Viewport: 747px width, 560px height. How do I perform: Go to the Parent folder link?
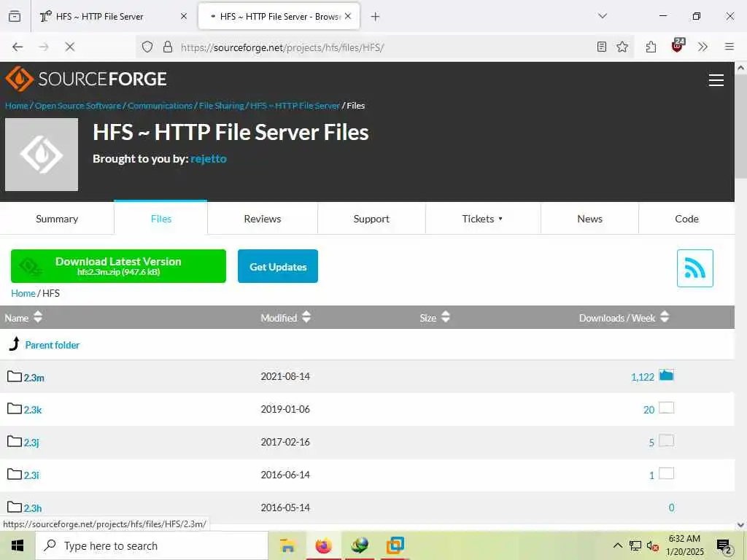(x=53, y=345)
